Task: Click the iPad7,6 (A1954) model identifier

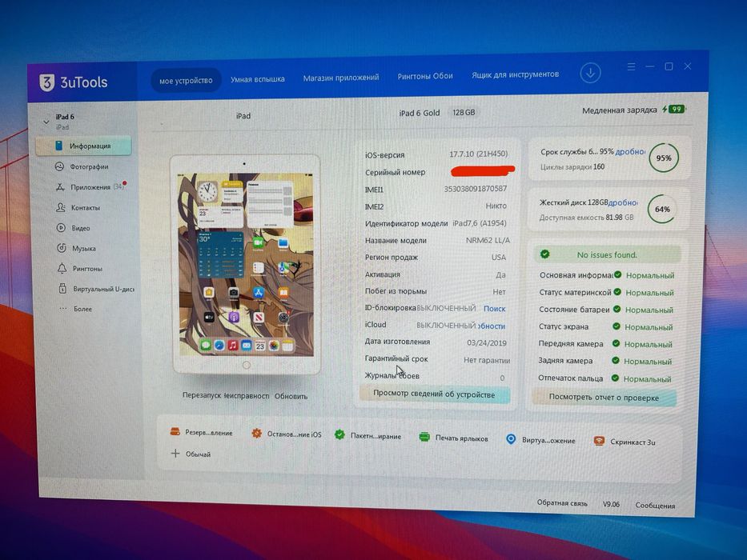Action: click(480, 223)
